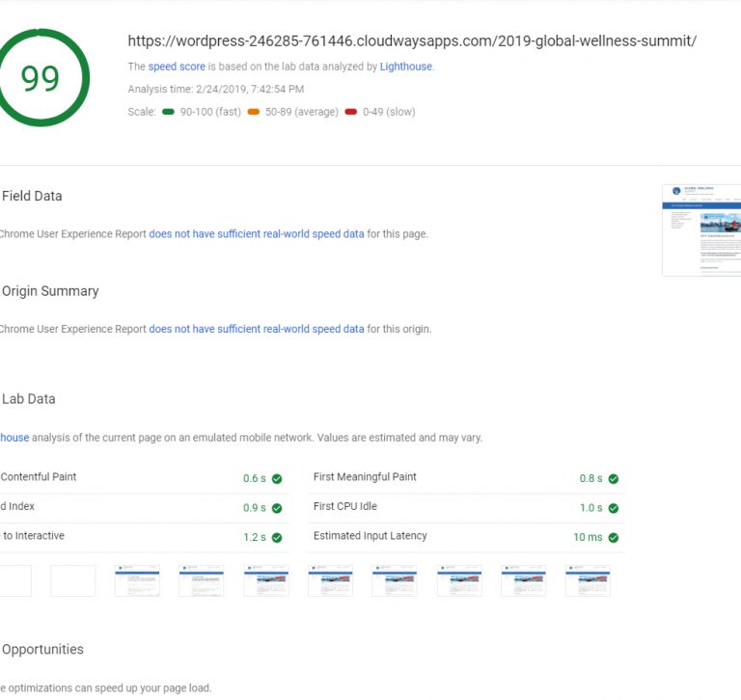Click the green check next to Speed Index

[x=277, y=508]
